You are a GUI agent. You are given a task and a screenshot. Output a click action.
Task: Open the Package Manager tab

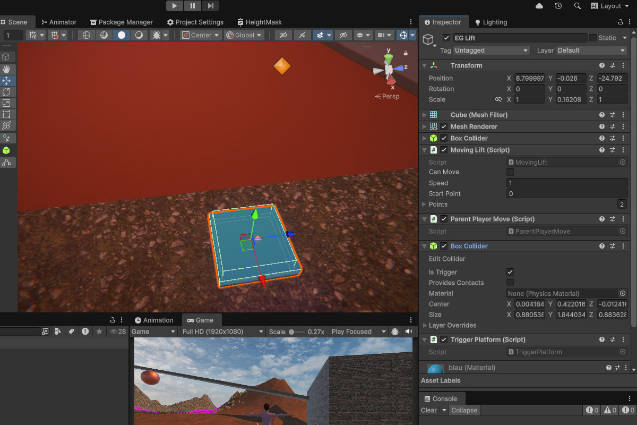(121, 22)
